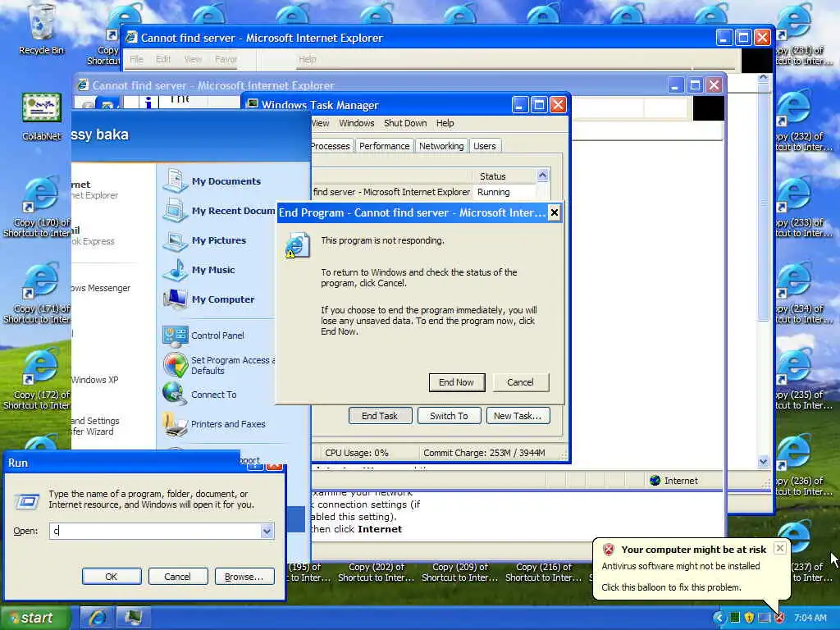Click New Task... in Task Manager
840x630 pixels.
[518, 416]
